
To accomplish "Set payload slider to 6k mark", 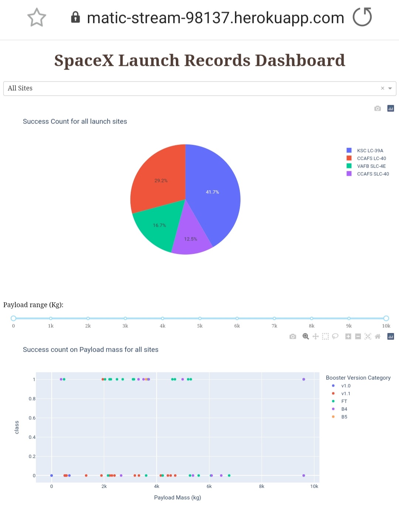I will pyautogui.click(x=237, y=318).
